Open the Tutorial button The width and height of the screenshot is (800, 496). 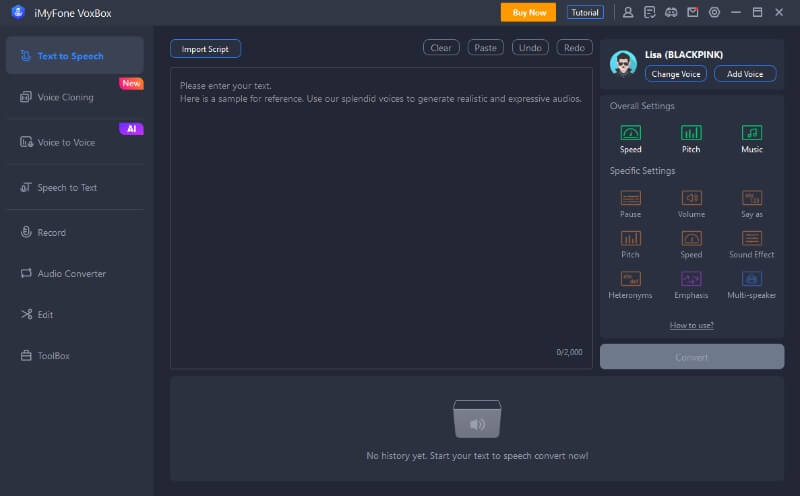click(x=585, y=12)
